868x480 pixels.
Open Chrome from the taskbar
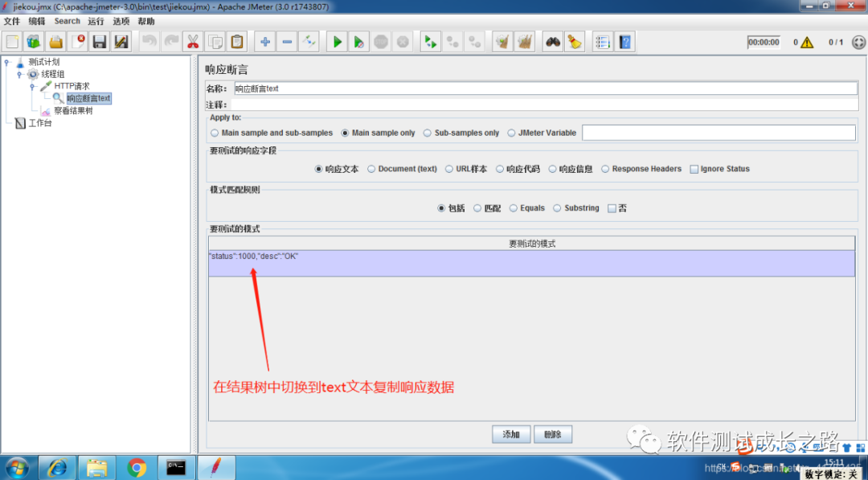tap(137, 468)
